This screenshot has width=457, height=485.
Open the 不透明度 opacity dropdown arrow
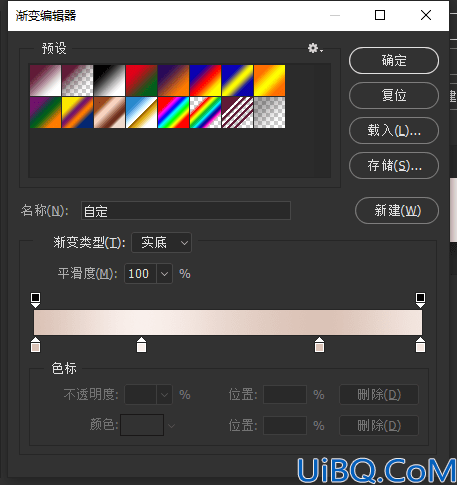(x=164, y=395)
